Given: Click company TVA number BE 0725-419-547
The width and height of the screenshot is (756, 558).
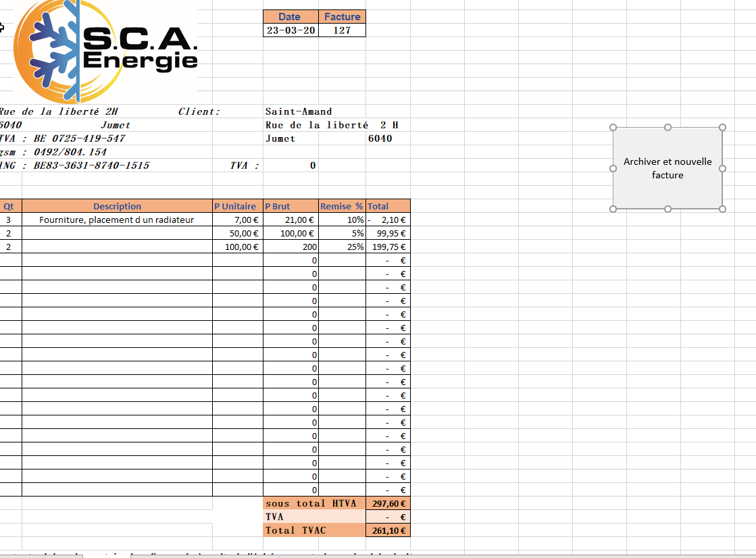Looking at the screenshot, I should coord(79,138).
